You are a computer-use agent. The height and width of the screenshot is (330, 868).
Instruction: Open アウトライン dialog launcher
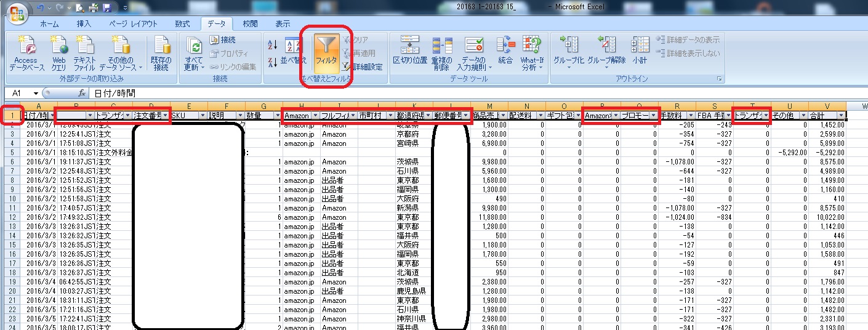pos(719,79)
